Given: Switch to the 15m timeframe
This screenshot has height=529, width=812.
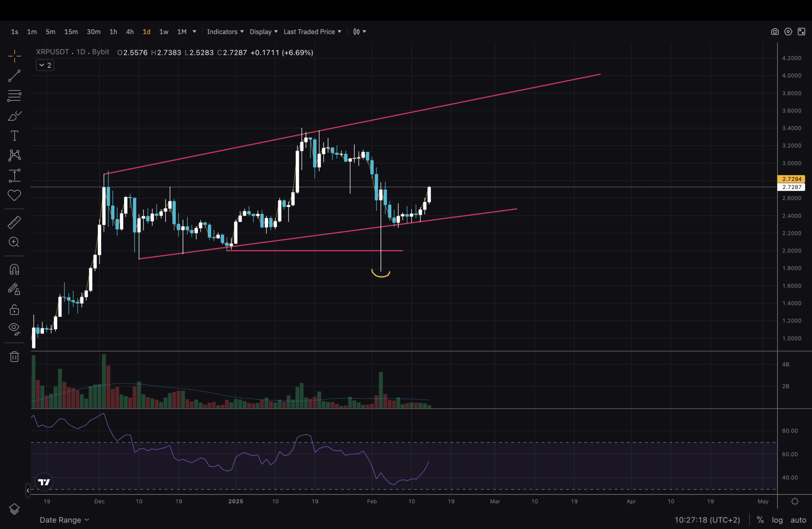Looking at the screenshot, I should click(71, 32).
